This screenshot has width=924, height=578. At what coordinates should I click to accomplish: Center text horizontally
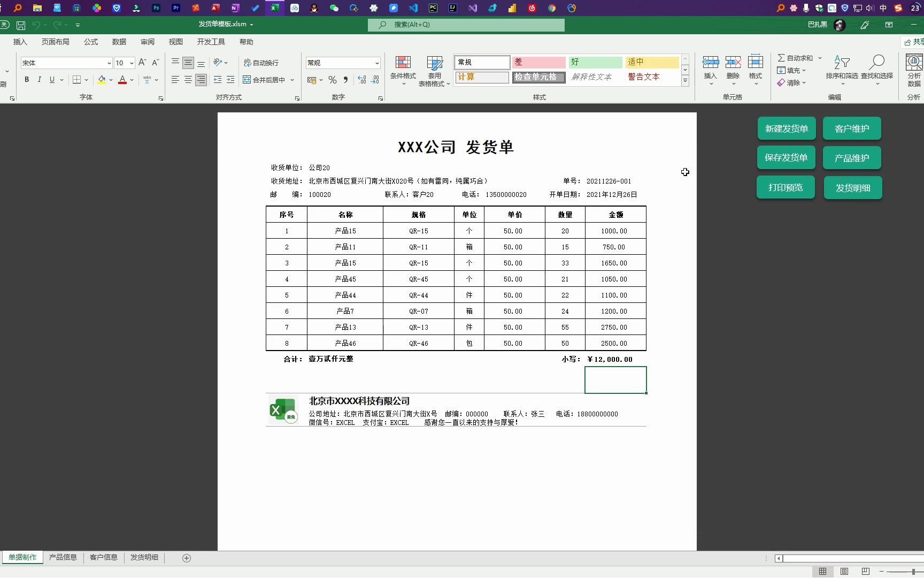(x=188, y=80)
